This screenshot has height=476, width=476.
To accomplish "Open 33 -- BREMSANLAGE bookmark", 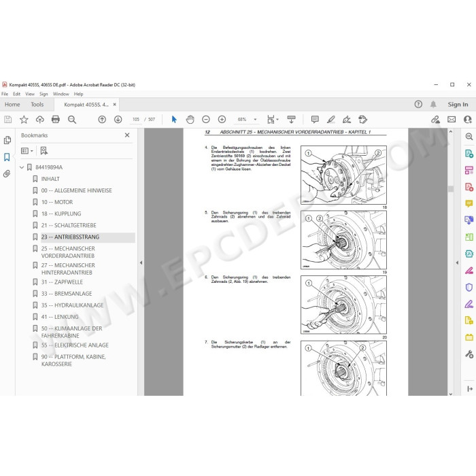I will (x=67, y=294).
